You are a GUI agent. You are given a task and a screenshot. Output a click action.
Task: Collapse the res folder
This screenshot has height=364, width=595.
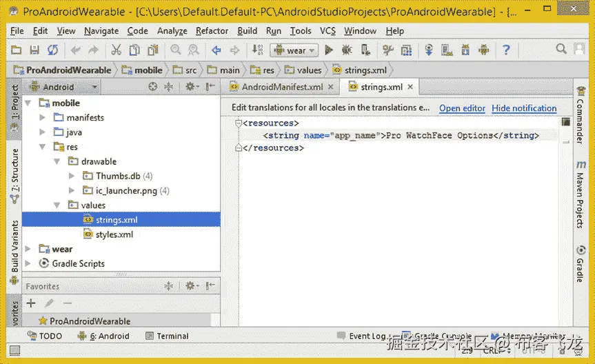click(x=43, y=147)
